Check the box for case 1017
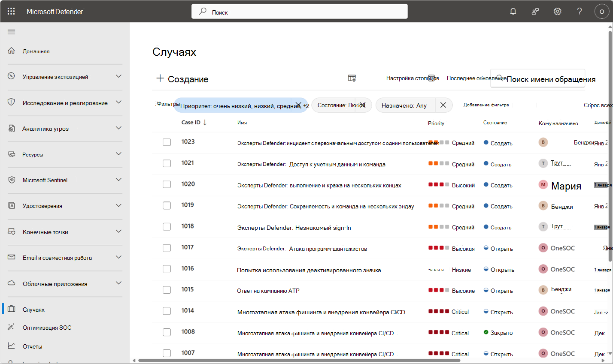The height and width of the screenshot is (364, 613). pyautogui.click(x=167, y=248)
